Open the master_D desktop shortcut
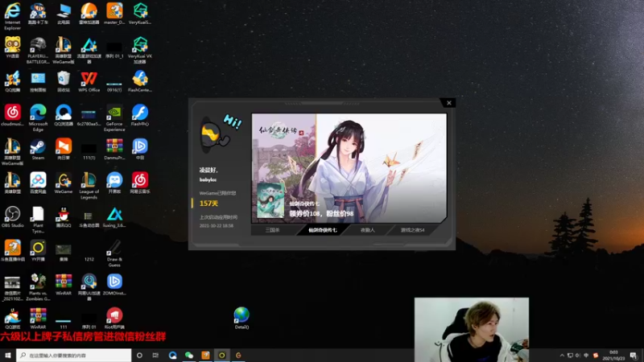644x362 pixels. (x=114, y=13)
